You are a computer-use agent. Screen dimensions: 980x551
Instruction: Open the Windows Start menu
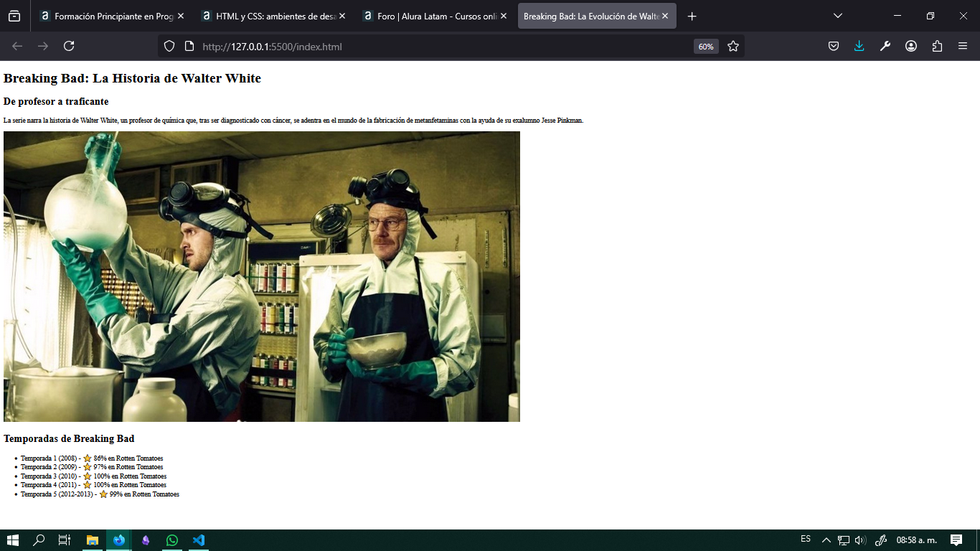coord(13,540)
